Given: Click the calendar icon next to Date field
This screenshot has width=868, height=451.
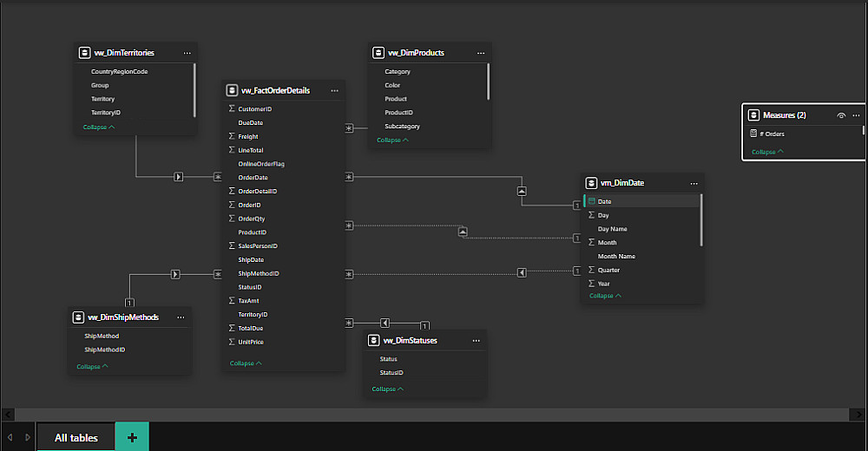Looking at the screenshot, I should tap(591, 201).
